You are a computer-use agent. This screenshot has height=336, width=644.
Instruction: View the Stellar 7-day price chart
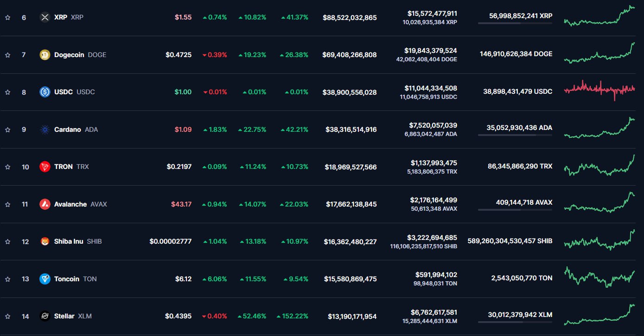[599, 314]
